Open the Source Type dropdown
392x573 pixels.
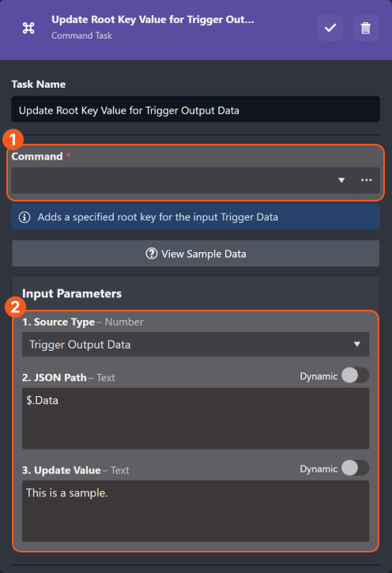point(195,345)
